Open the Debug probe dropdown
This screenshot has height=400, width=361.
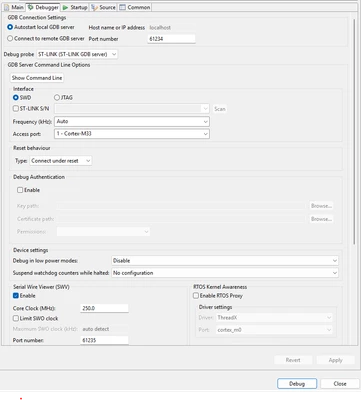pyautogui.click(x=77, y=54)
